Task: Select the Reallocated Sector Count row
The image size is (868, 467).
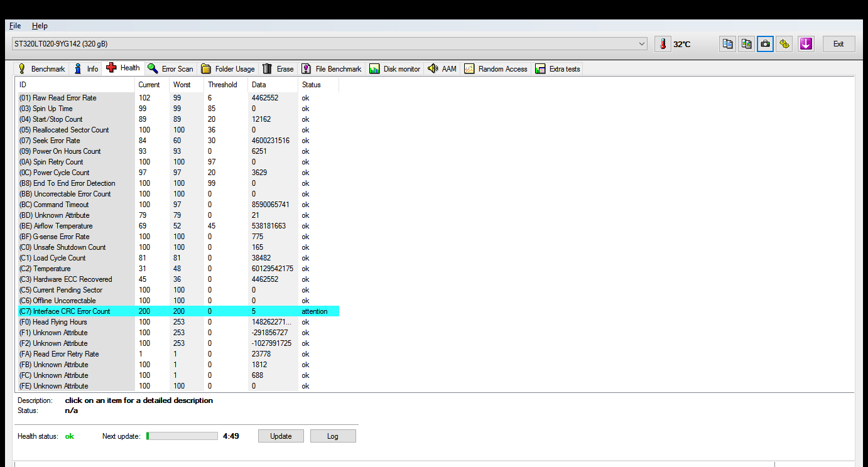Action: [x=178, y=130]
